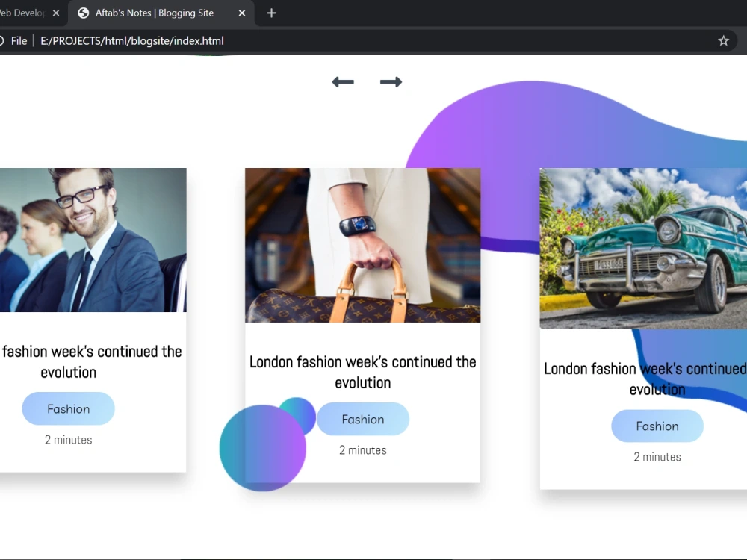This screenshot has height=560, width=747.
Task: Click the businessman card's title text
Action: tap(91, 361)
